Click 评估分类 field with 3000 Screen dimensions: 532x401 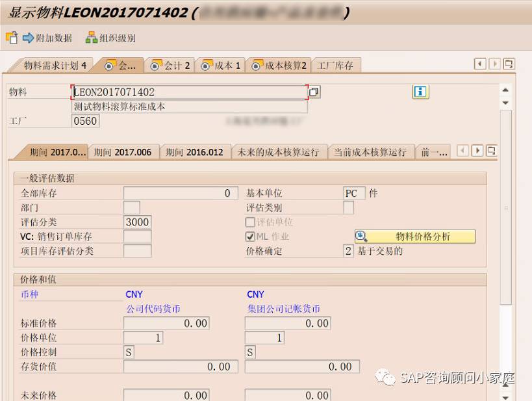point(138,222)
